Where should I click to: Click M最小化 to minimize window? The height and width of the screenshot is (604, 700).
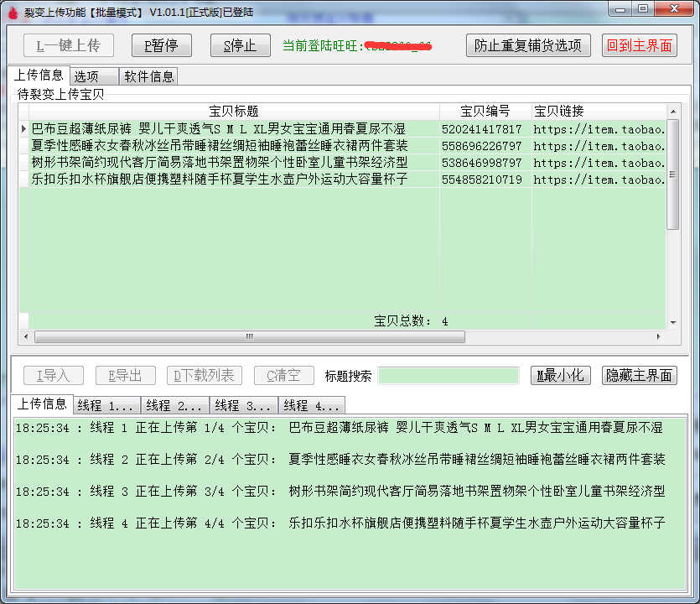point(560,376)
